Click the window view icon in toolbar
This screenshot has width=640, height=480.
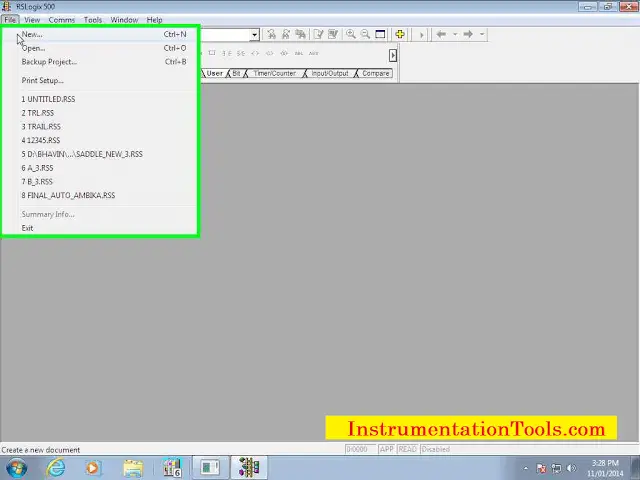[380, 34]
